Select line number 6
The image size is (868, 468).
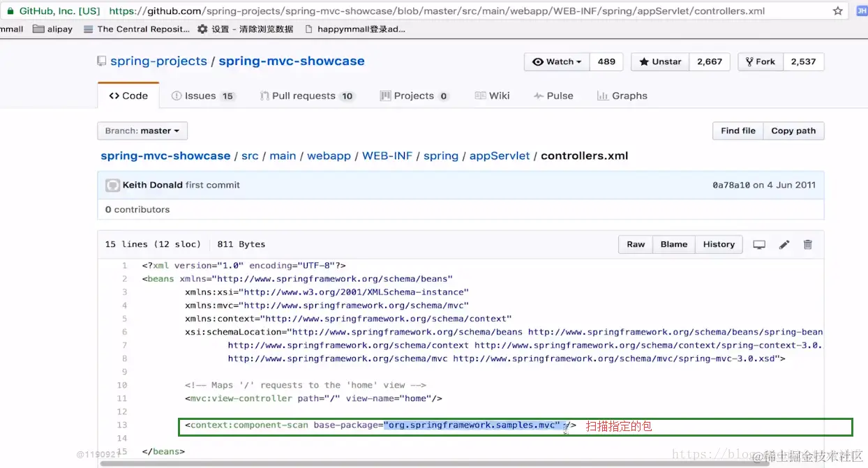click(x=124, y=333)
